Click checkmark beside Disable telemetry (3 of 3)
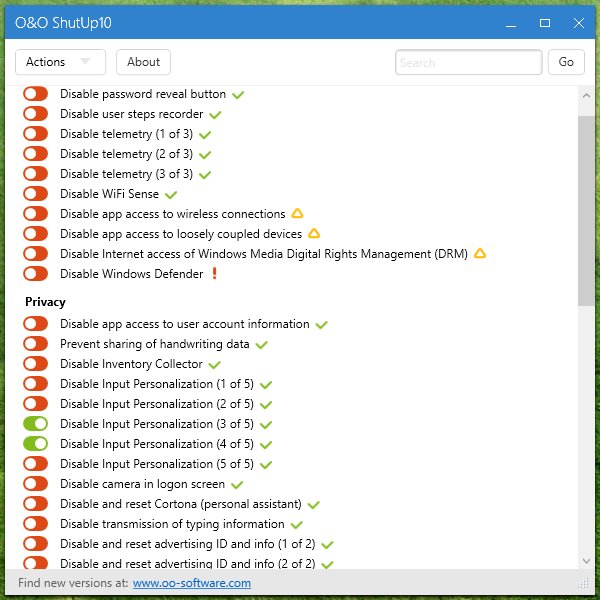 205,175
